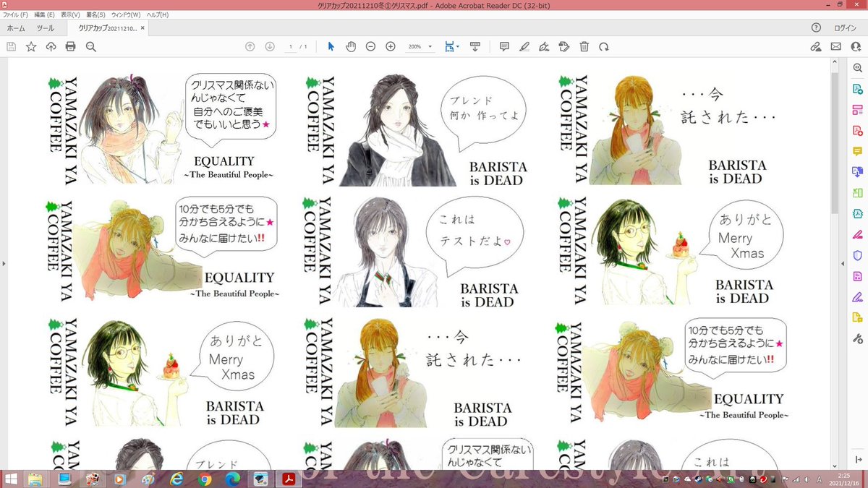Collapse the right tools pane arrow
The image size is (868, 488).
click(x=843, y=263)
